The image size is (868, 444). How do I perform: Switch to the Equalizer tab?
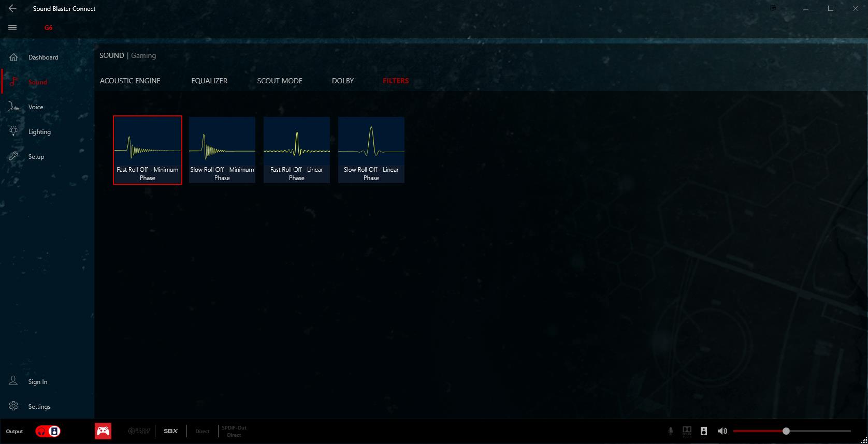point(209,81)
